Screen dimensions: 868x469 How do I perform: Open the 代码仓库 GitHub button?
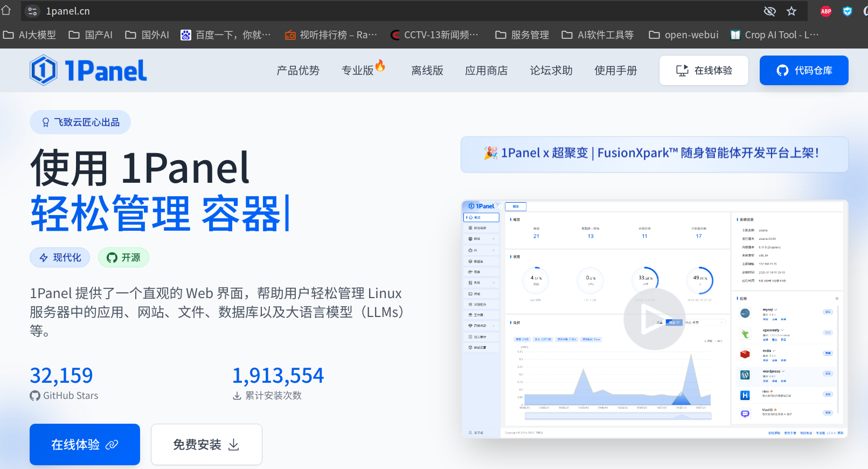(804, 70)
